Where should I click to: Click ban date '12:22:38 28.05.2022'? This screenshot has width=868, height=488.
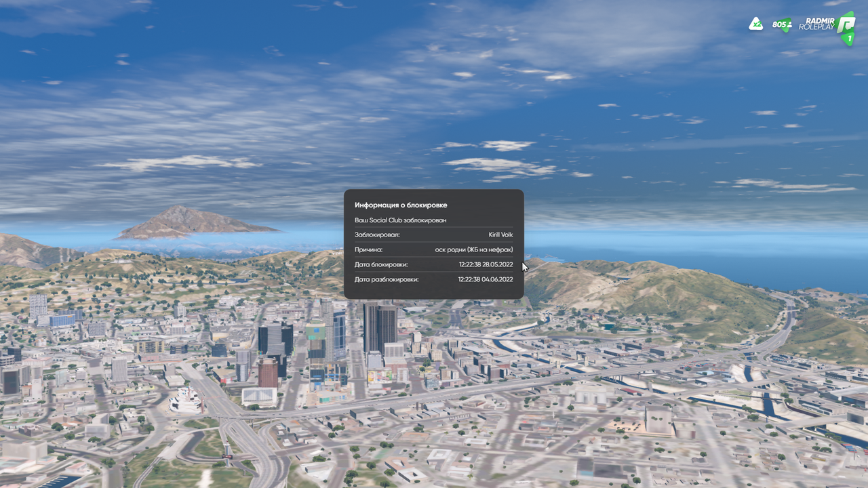pyautogui.click(x=486, y=264)
